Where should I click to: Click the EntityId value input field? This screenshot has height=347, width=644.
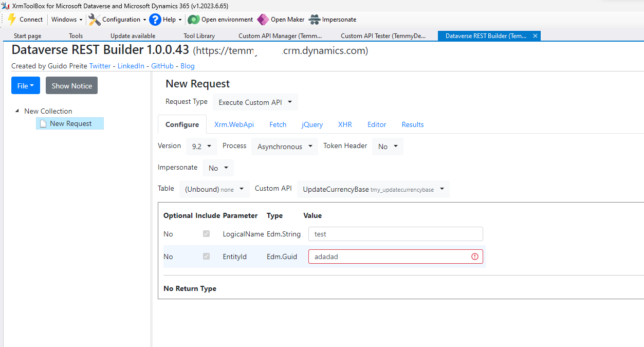coord(396,257)
